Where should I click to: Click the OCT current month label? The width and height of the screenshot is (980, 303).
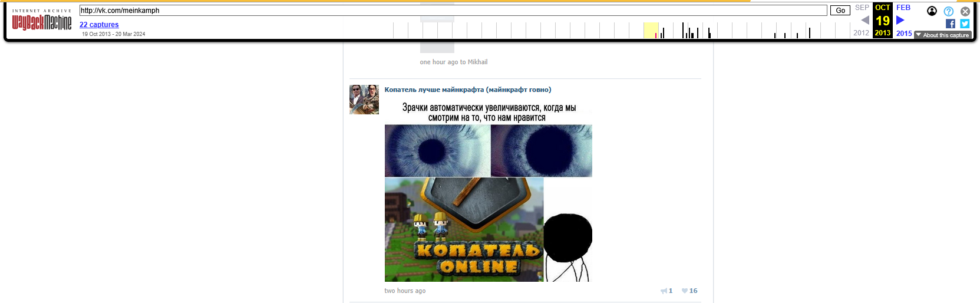point(882,8)
